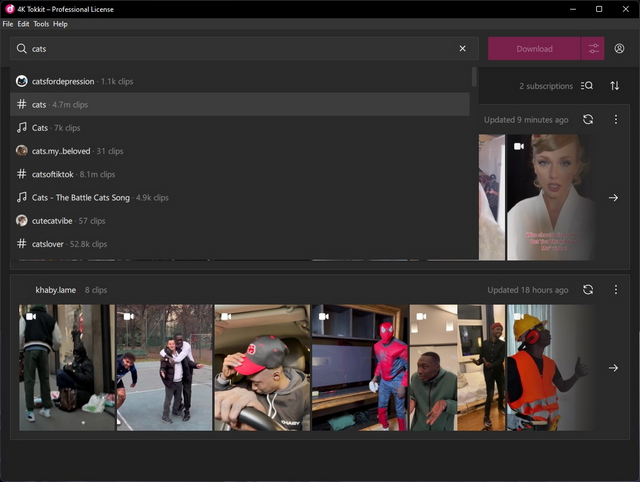Click the Download button
The width and height of the screenshot is (640, 482).
click(534, 49)
